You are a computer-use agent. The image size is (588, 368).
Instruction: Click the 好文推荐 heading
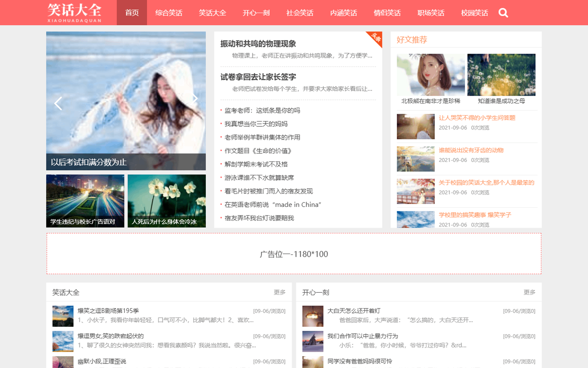(x=412, y=40)
